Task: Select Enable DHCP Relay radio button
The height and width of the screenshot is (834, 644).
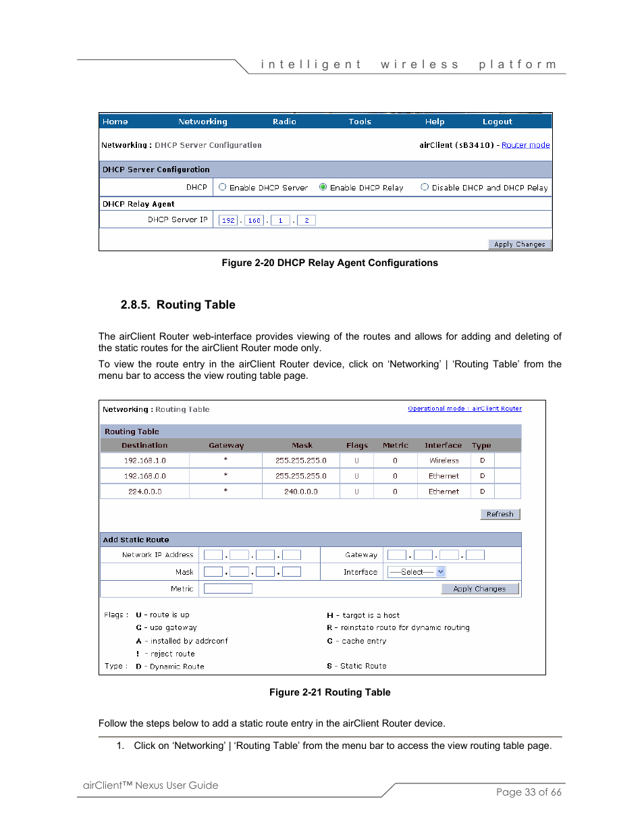Action: [x=323, y=187]
